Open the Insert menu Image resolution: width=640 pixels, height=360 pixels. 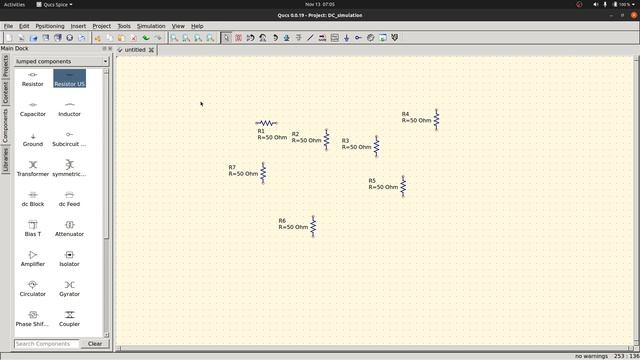point(78,26)
